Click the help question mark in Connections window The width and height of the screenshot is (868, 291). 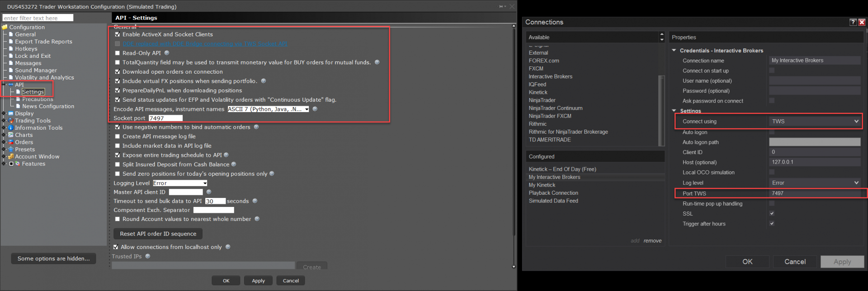(853, 22)
